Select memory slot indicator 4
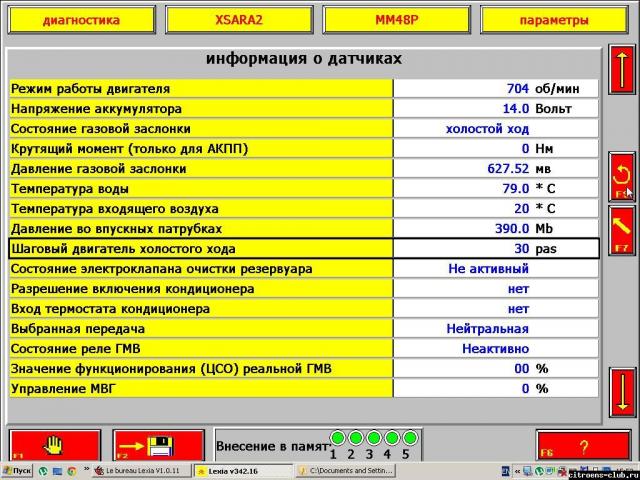The image size is (640, 480). pos(391,438)
